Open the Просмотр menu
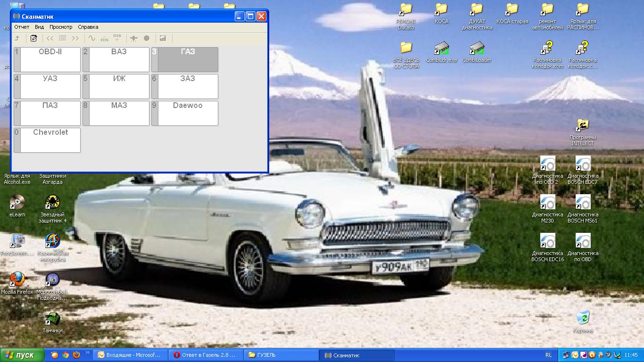The width and height of the screenshot is (644, 362). coord(61,27)
